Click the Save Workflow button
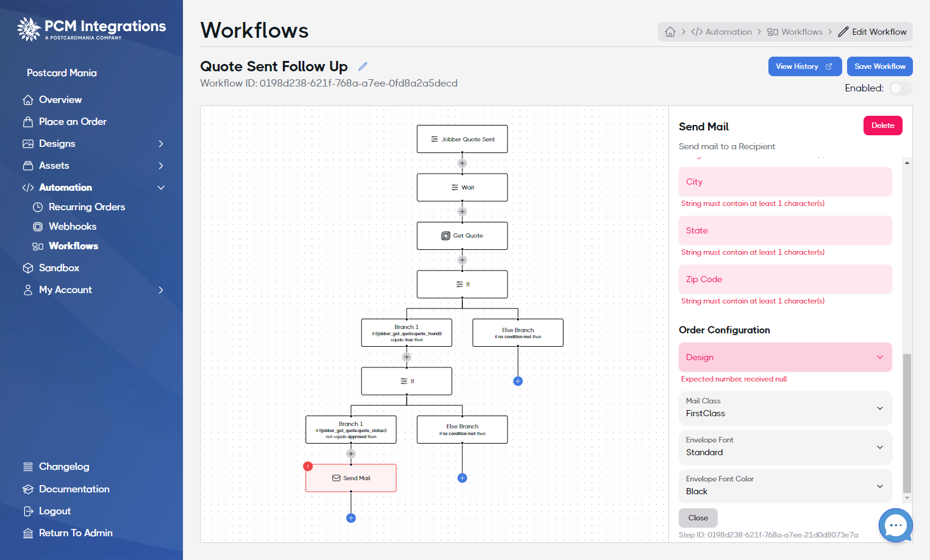Image resolution: width=930 pixels, height=560 pixels. click(x=879, y=66)
